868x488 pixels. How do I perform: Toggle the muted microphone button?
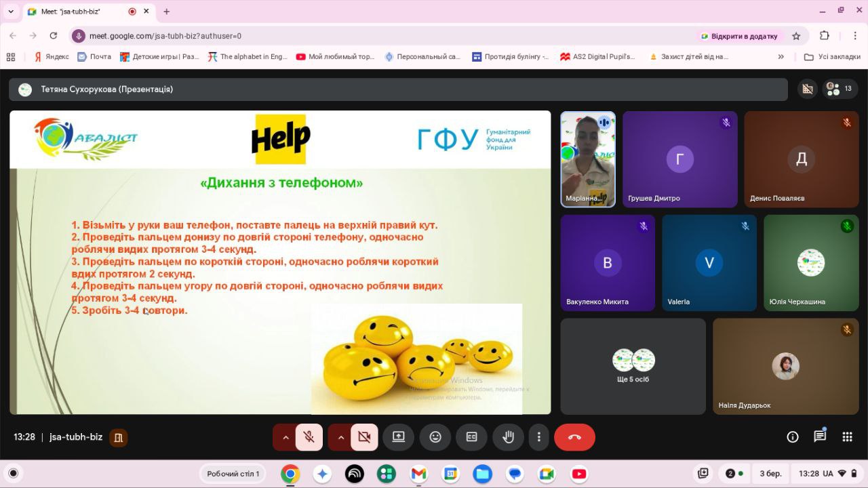coord(309,437)
